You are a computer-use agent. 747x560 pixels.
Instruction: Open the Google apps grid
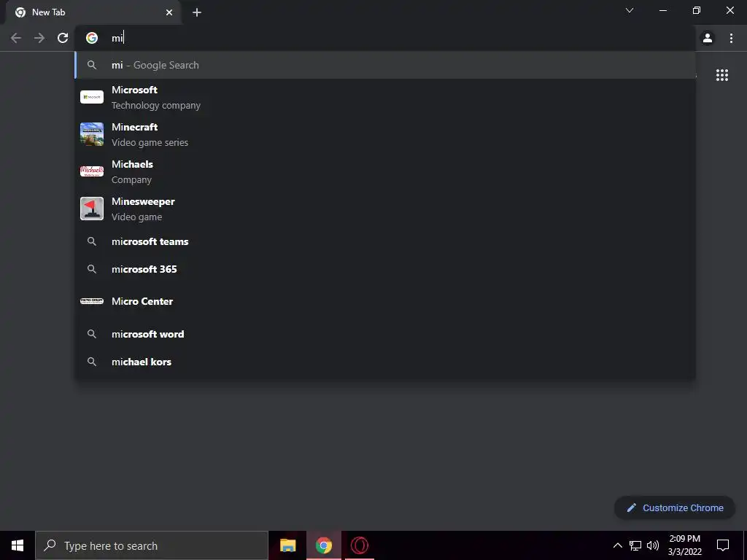[x=722, y=75]
